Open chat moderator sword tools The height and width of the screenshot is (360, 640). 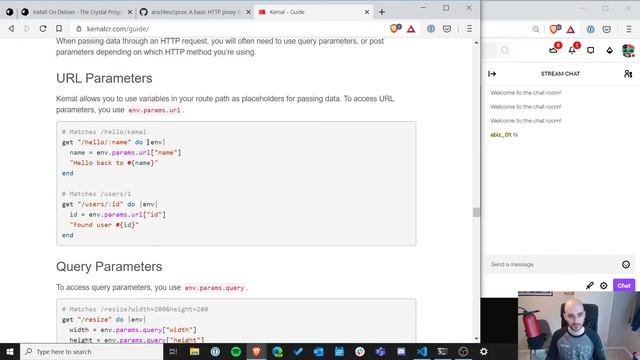[x=589, y=286]
